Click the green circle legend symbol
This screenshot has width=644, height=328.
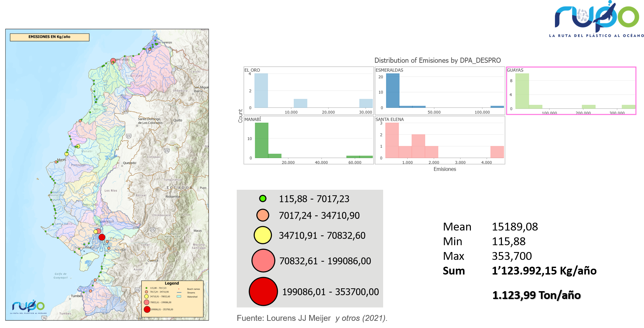click(x=263, y=199)
